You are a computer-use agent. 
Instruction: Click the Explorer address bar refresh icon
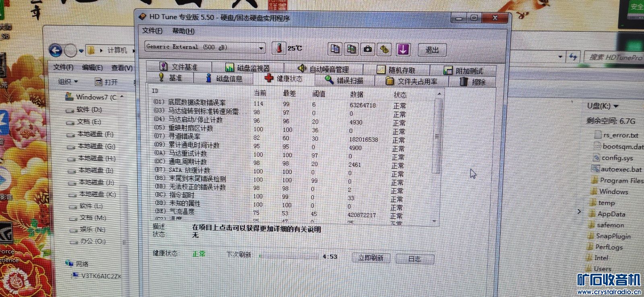573,57
